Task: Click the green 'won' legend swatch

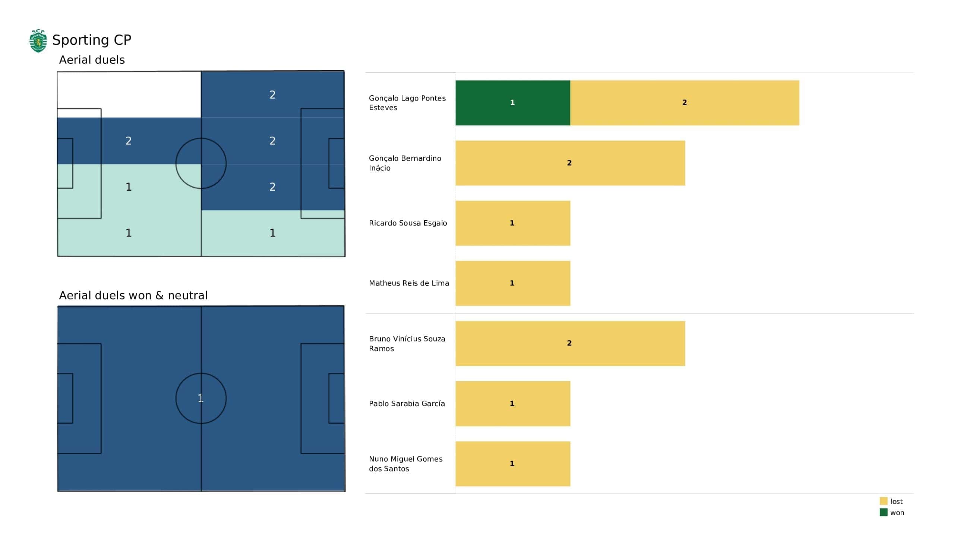Action: [884, 512]
